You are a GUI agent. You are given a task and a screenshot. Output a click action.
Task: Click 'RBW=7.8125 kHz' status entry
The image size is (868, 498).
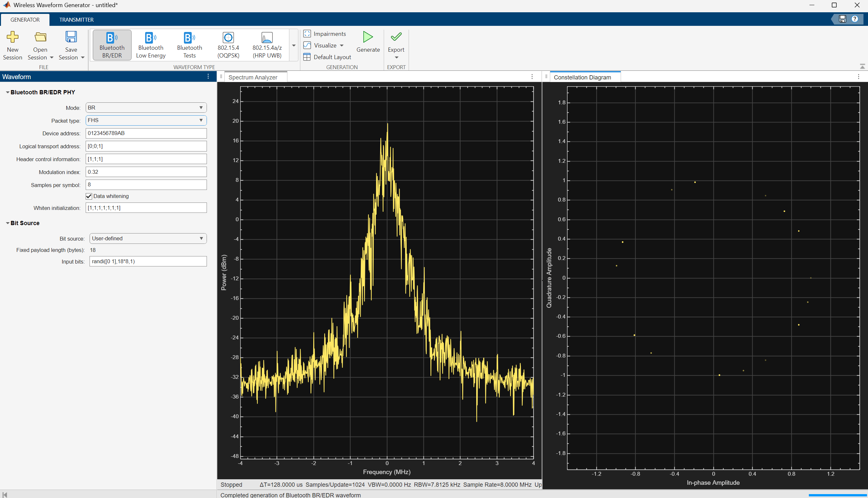(x=437, y=485)
